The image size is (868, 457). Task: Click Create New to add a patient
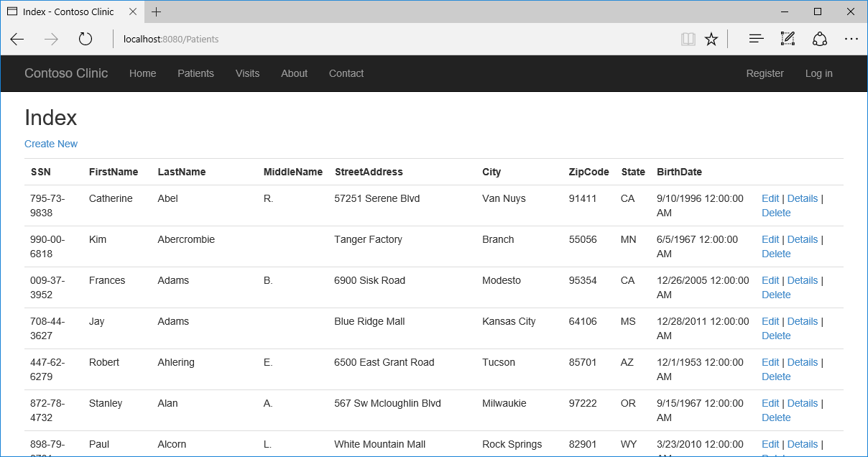[x=50, y=144]
